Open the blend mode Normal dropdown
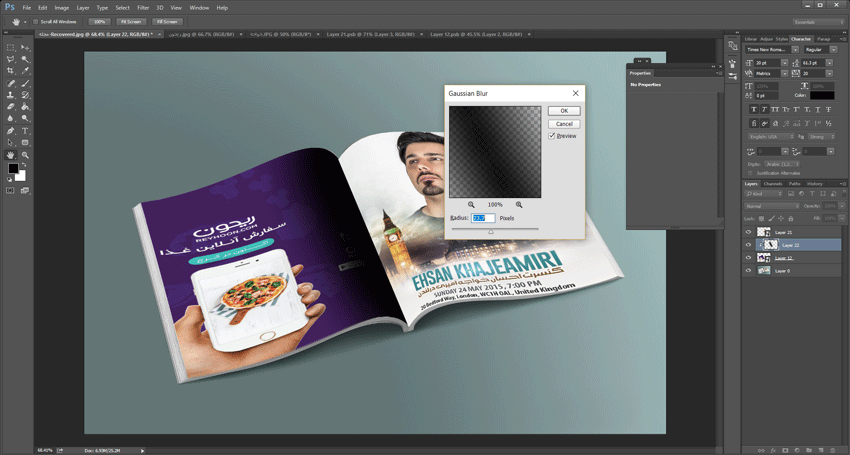This screenshot has height=455, width=850. pyautogui.click(x=772, y=206)
